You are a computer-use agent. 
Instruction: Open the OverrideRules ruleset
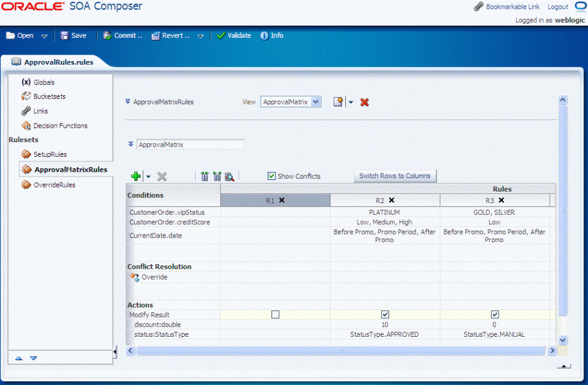(x=54, y=185)
